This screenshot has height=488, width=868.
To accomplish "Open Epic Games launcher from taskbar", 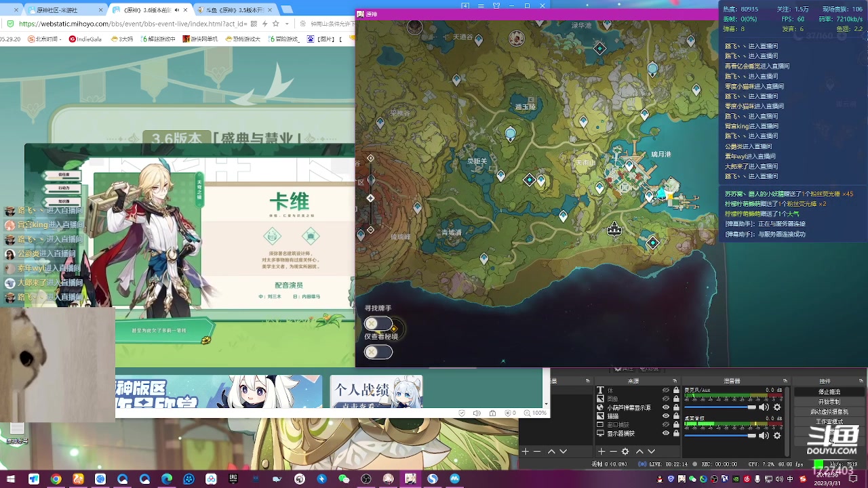I will coord(233,479).
